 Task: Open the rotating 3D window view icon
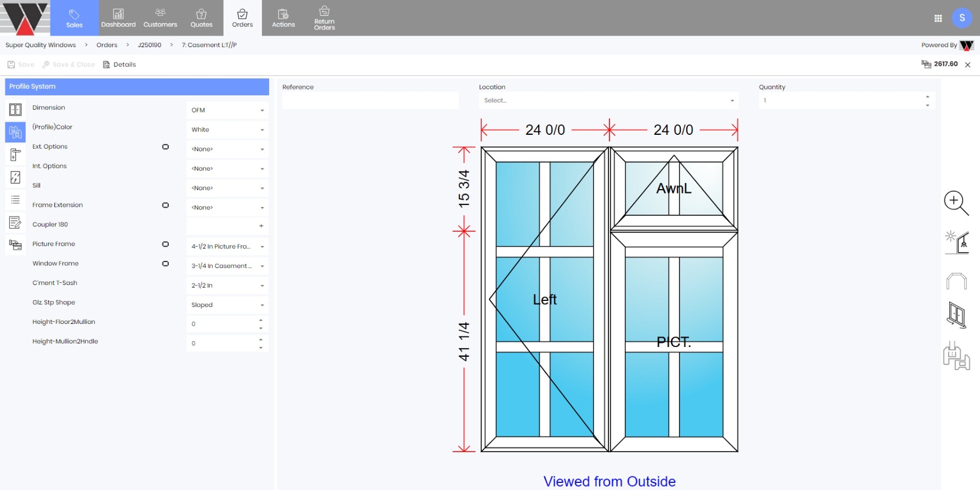[956, 315]
